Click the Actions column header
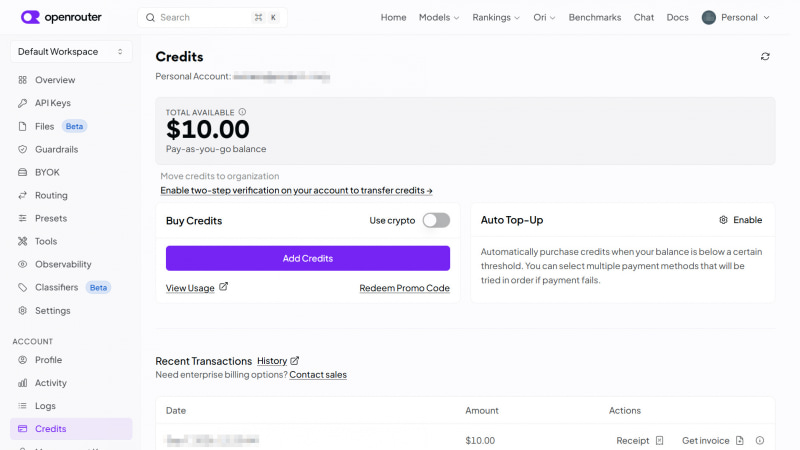This screenshot has height=450, width=800. [624, 410]
